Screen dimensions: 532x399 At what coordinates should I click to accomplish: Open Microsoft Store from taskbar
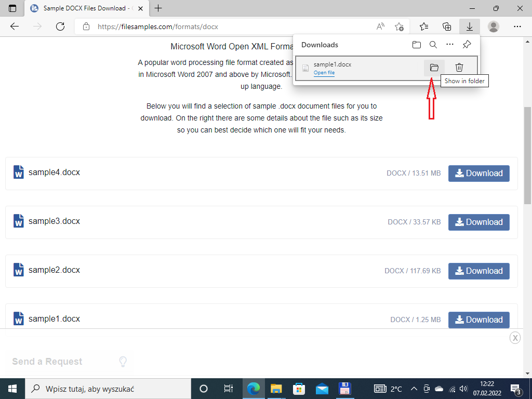pyautogui.click(x=299, y=389)
